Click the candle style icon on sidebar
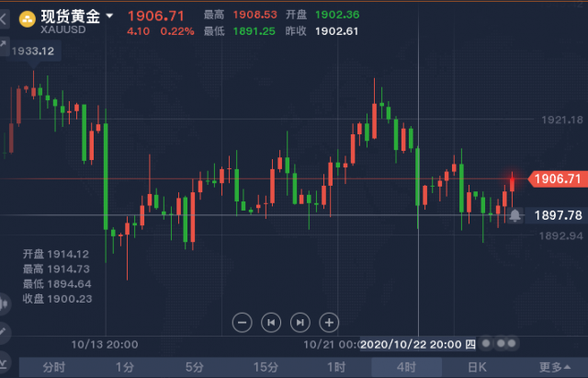 [x=4, y=304]
